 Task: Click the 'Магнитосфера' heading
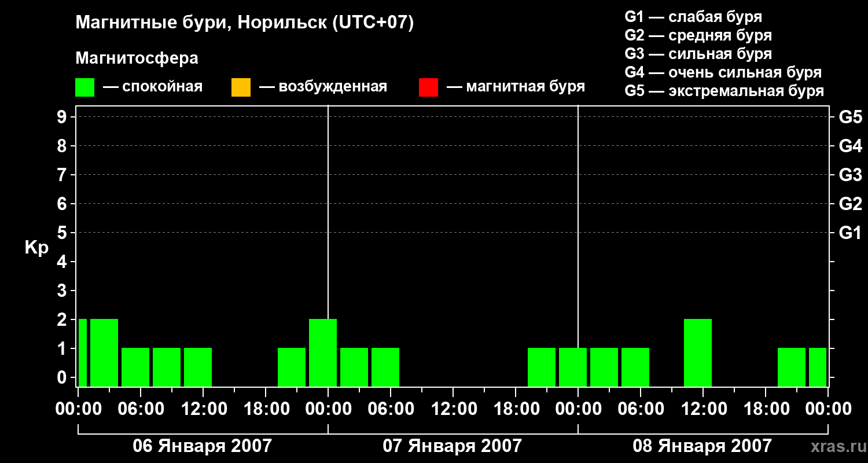pos(137,58)
